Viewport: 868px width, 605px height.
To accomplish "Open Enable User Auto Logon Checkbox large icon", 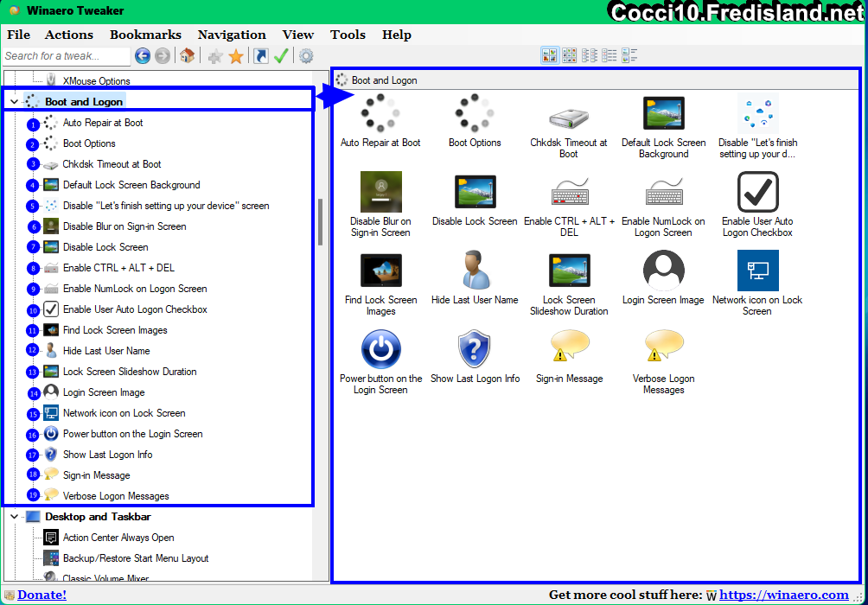I will point(758,192).
